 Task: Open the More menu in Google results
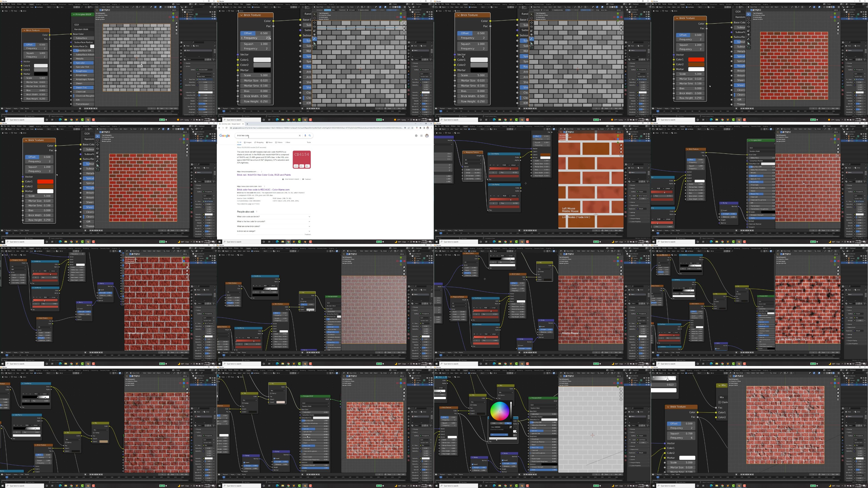(x=288, y=142)
